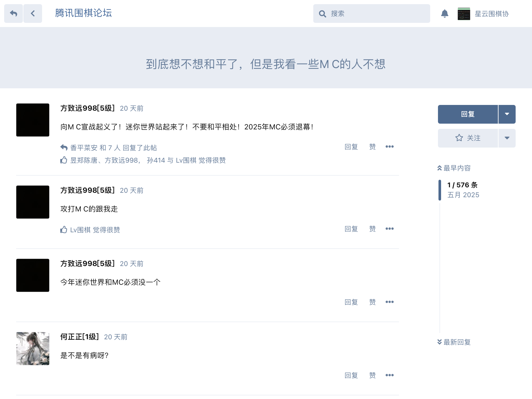This screenshot has height=399, width=532.
Task: Click 回复 on the 是不是有病呀 post
Action: pyautogui.click(x=351, y=375)
